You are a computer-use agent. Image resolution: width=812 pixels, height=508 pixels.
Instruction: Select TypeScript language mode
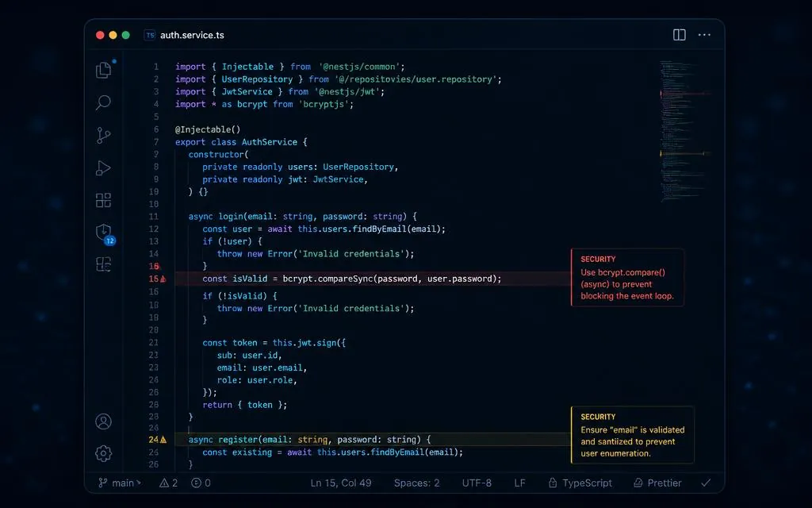[x=580, y=483]
